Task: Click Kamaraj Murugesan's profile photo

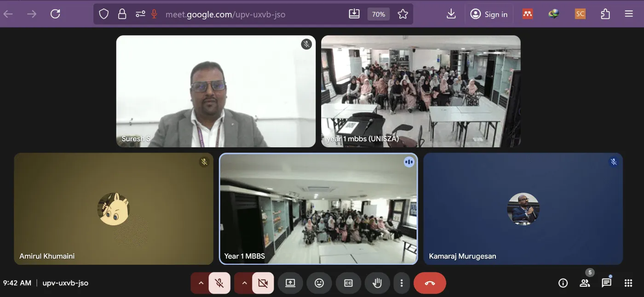Action: pos(523,209)
